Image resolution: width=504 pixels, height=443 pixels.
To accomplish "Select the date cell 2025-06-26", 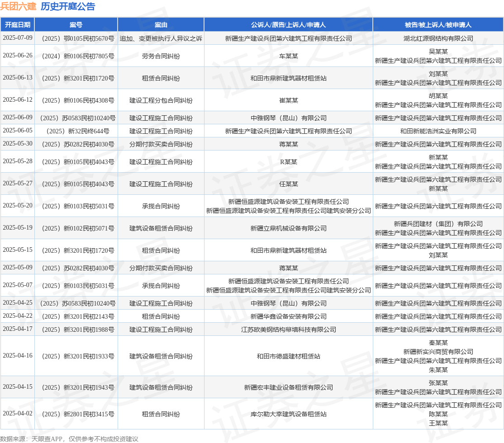I will [18, 56].
